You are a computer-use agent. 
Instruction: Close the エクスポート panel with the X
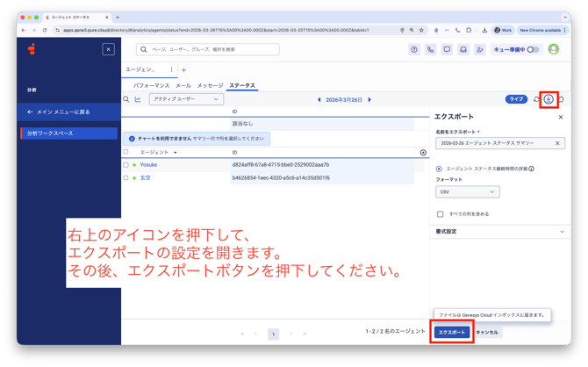(561, 117)
